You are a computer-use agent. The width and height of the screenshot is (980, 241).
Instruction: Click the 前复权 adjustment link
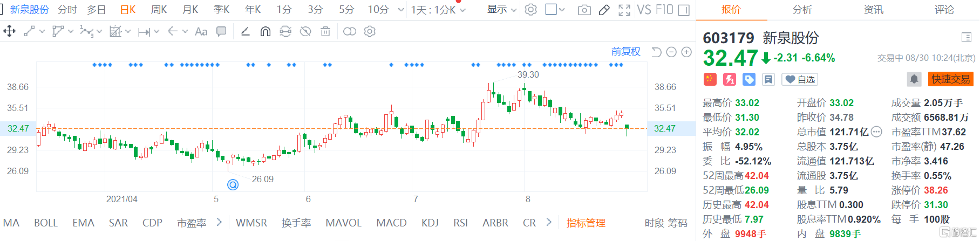click(626, 52)
